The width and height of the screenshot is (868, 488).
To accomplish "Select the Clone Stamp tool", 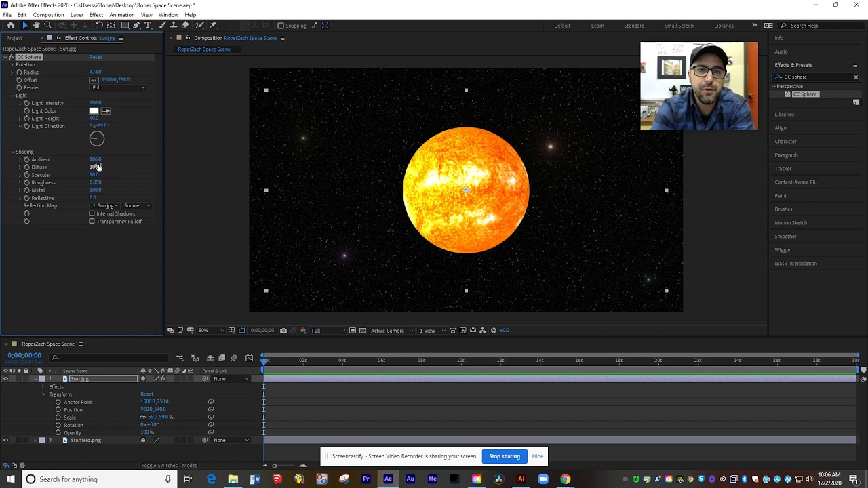I will (x=174, y=26).
